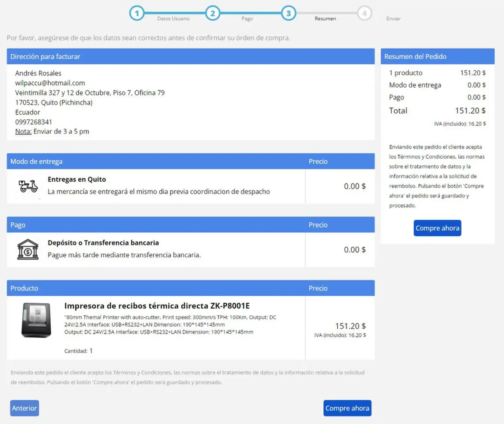Select Depósito o Transferencia bancaria option
This screenshot has height=424, width=504.
tap(103, 243)
